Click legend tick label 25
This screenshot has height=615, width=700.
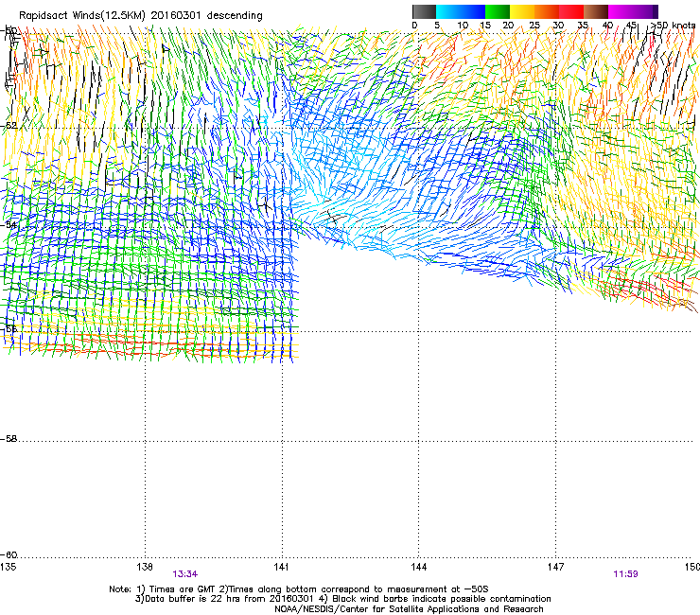[534, 25]
